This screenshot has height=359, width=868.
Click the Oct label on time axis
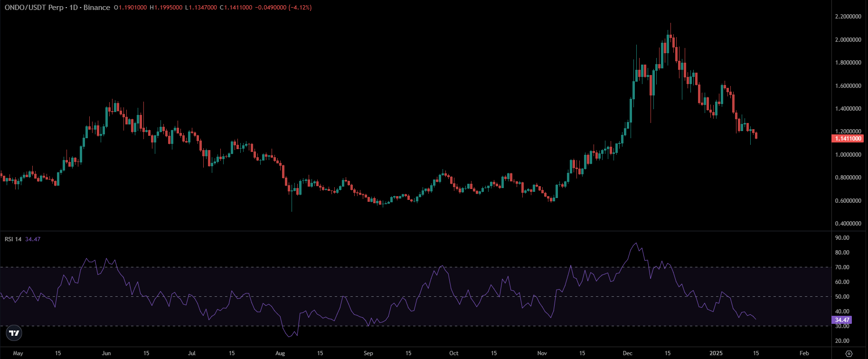pos(454,353)
